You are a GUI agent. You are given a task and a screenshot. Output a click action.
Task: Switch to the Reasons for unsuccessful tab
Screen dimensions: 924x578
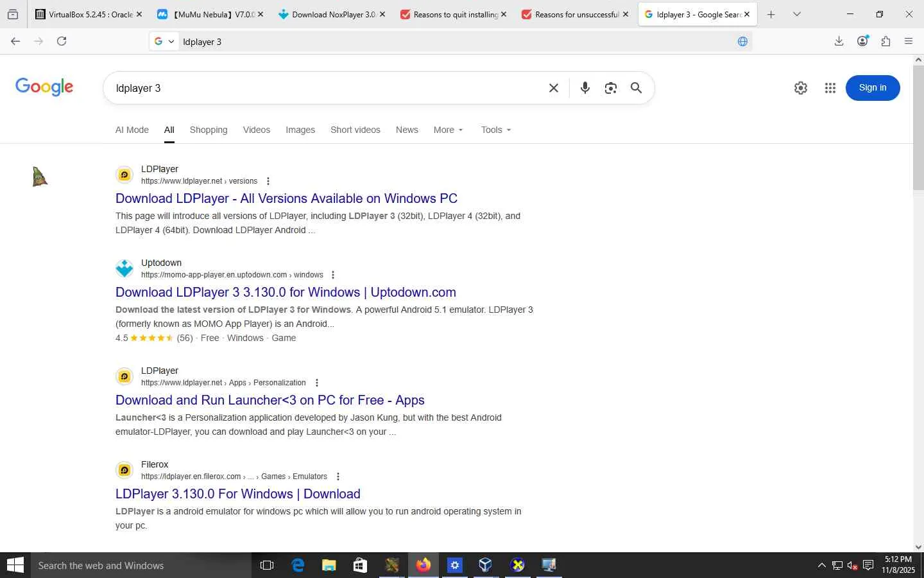(576, 14)
